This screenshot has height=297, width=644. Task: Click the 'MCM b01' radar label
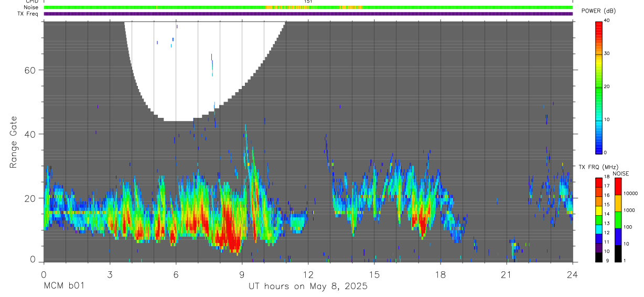tap(63, 286)
